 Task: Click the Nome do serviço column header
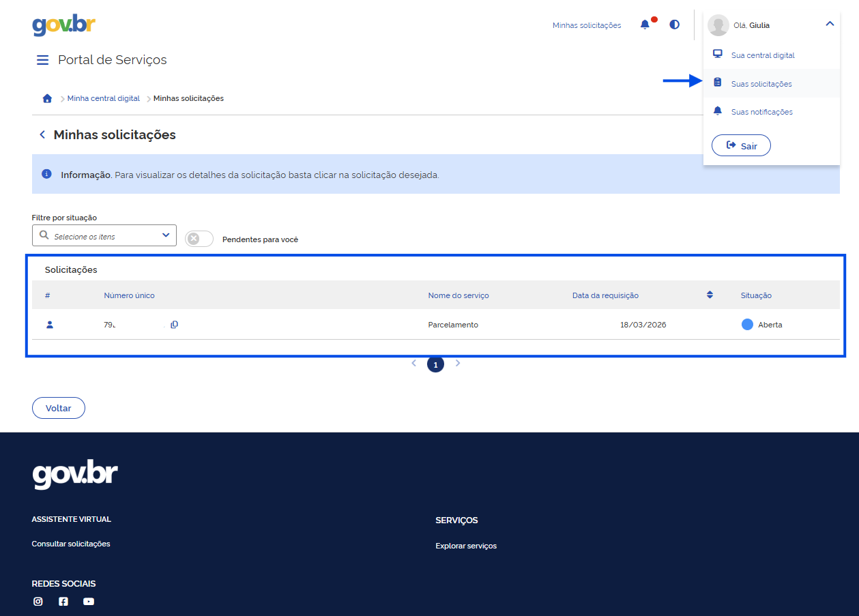458,295
